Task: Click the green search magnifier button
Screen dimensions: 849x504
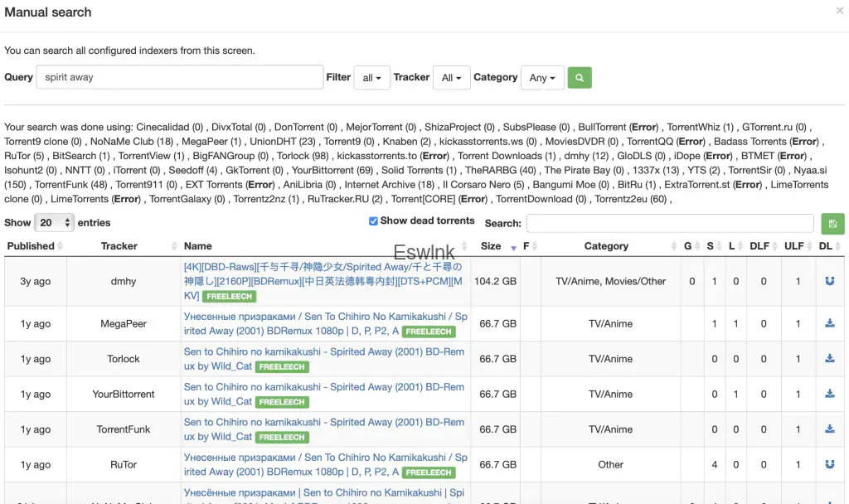Action: click(580, 77)
